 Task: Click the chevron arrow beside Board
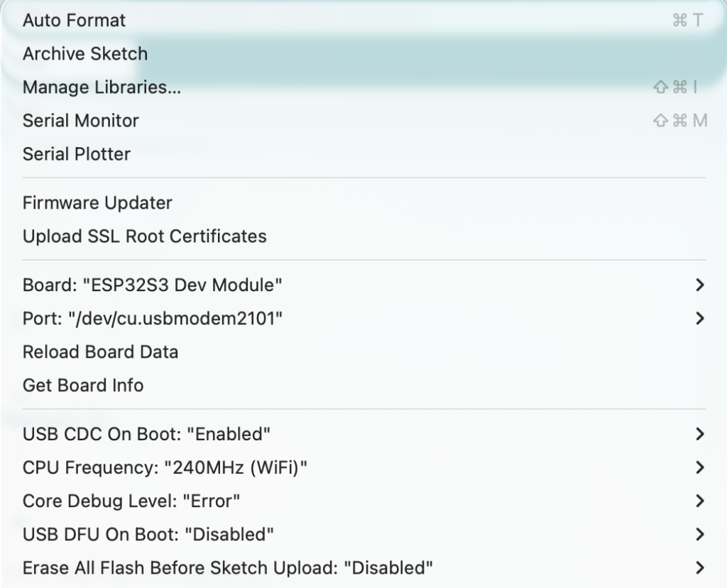tap(700, 285)
